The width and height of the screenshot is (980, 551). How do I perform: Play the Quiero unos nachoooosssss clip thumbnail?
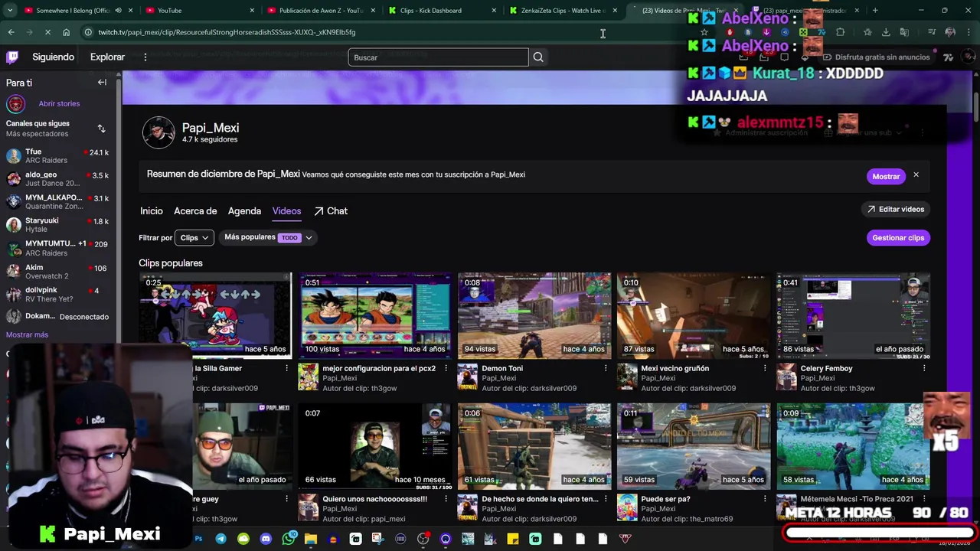375,446
